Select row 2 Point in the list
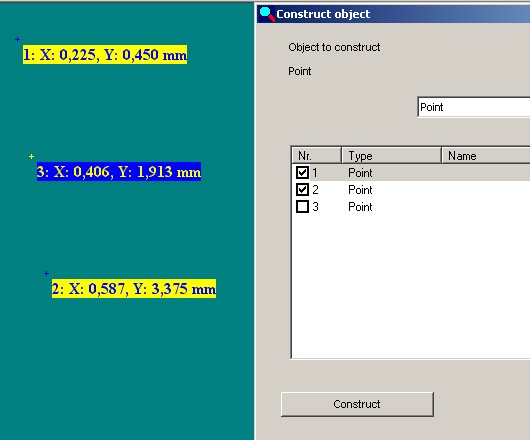Screen dimensions: 530x440 click(x=411, y=190)
